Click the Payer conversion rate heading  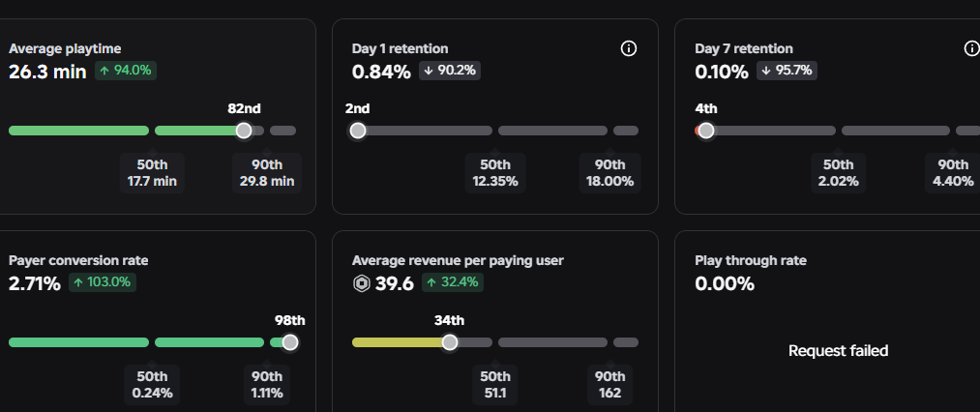pyautogui.click(x=78, y=261)
